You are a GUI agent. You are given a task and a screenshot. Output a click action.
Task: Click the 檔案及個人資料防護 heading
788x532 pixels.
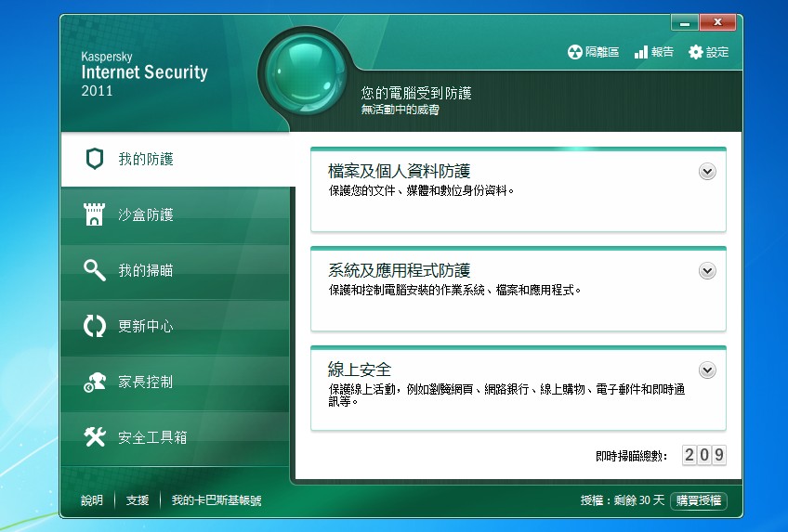point(399,171)
